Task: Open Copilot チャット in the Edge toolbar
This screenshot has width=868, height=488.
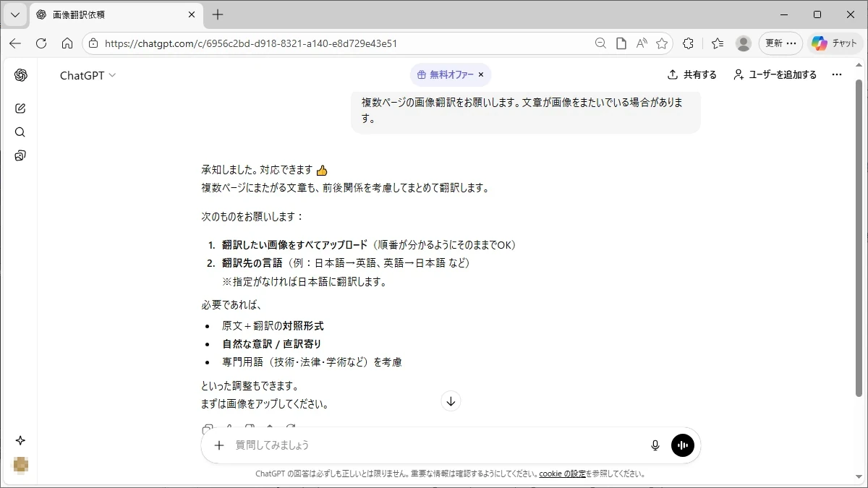Action: tap(834, 43)
